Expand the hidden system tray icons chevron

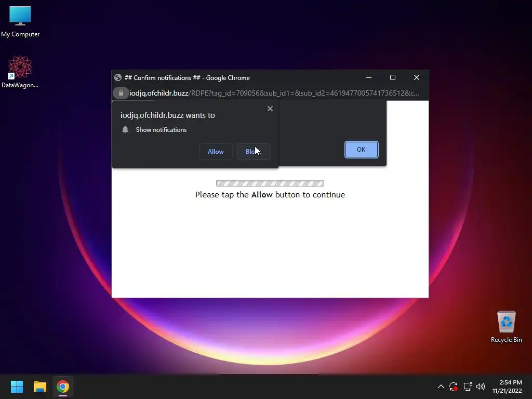441,387
